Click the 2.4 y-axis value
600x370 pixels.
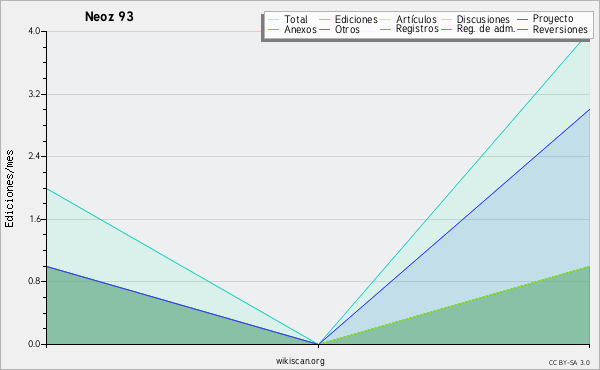(x=34, y=156)
